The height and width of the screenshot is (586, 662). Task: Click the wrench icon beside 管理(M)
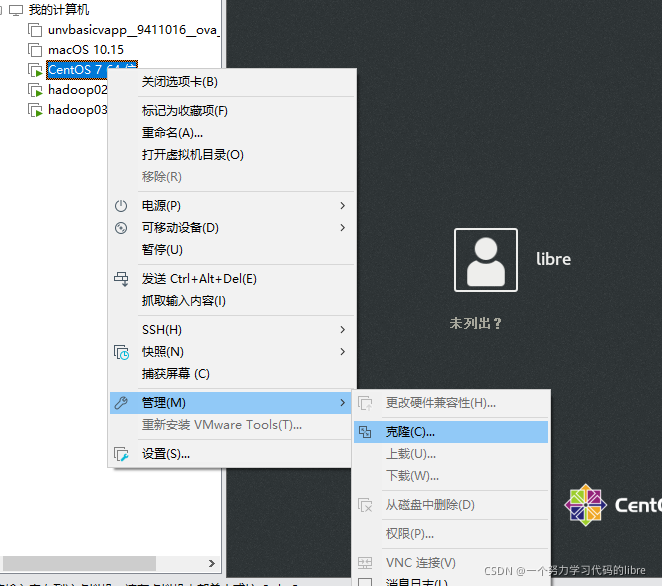pos(121,403)
